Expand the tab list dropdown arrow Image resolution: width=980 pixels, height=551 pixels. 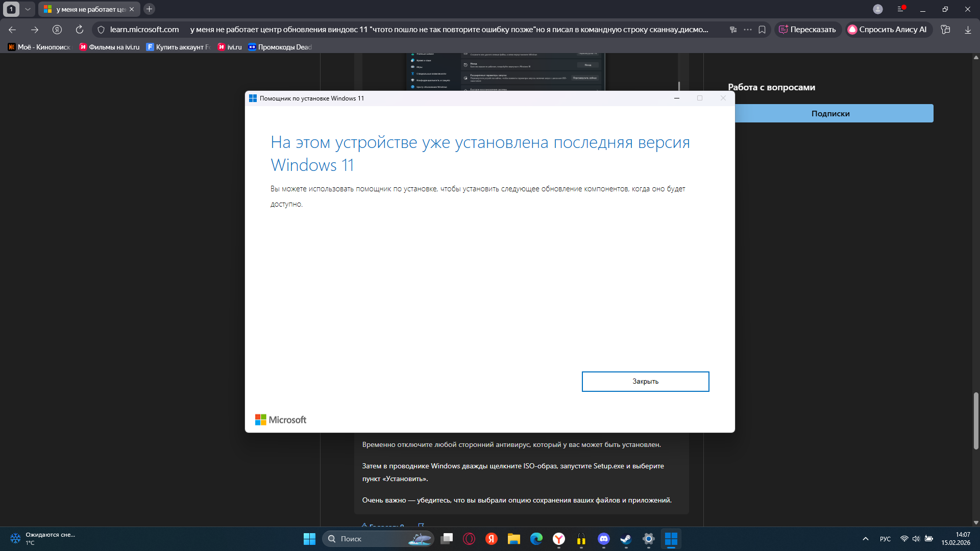28,9
